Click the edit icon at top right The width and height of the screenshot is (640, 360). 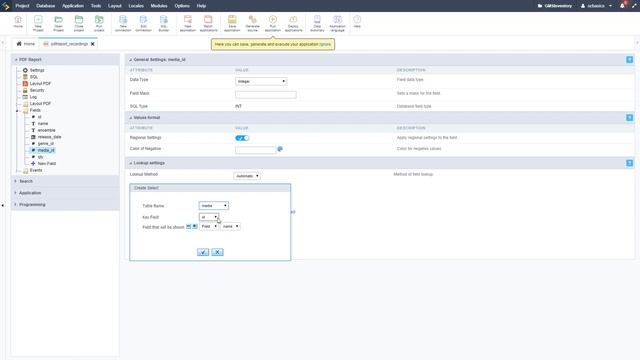tap(634, 6)
